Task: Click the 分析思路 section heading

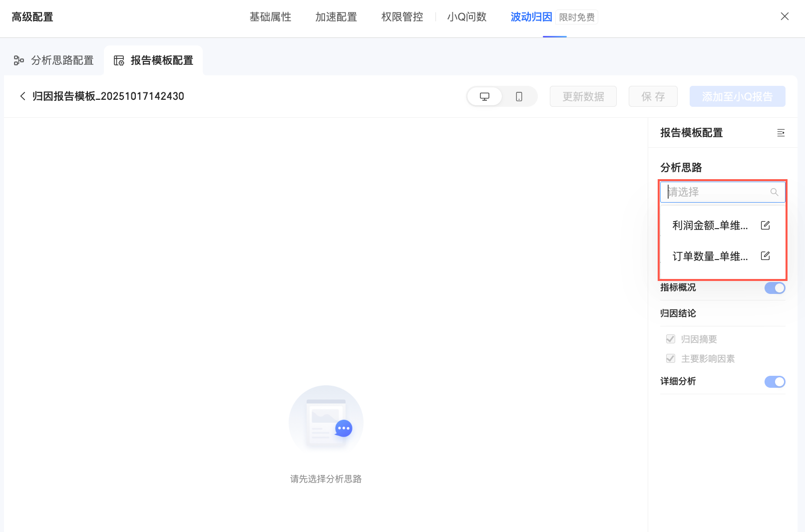Action: pos(681,168)
